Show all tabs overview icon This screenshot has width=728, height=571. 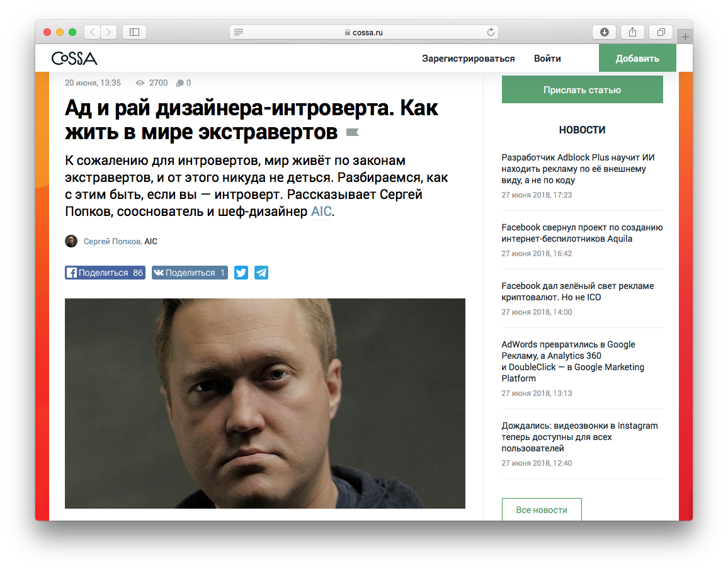pyautogui.click(x=661, y=32)
